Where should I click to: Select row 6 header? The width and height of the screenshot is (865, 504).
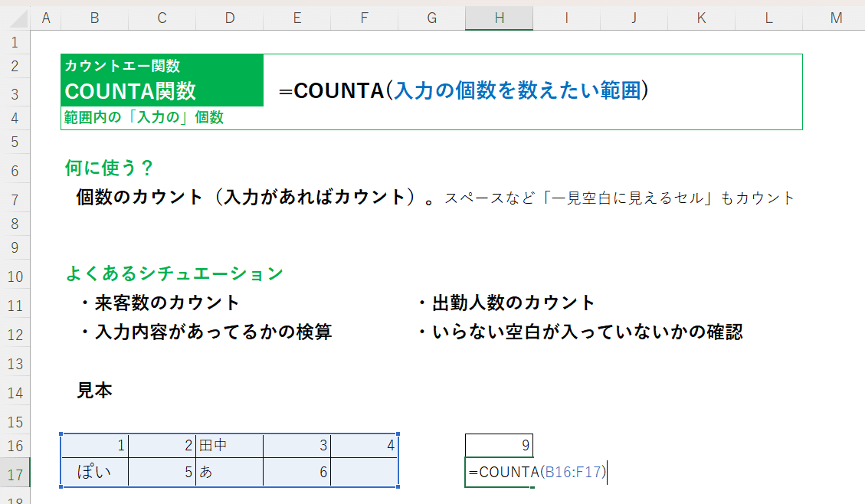point(15,170)
